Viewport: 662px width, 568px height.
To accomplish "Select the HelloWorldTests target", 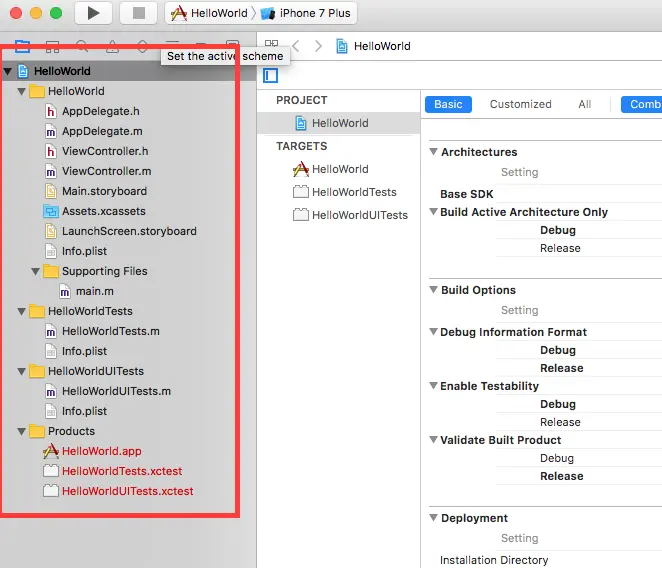I will click(345, 192).
